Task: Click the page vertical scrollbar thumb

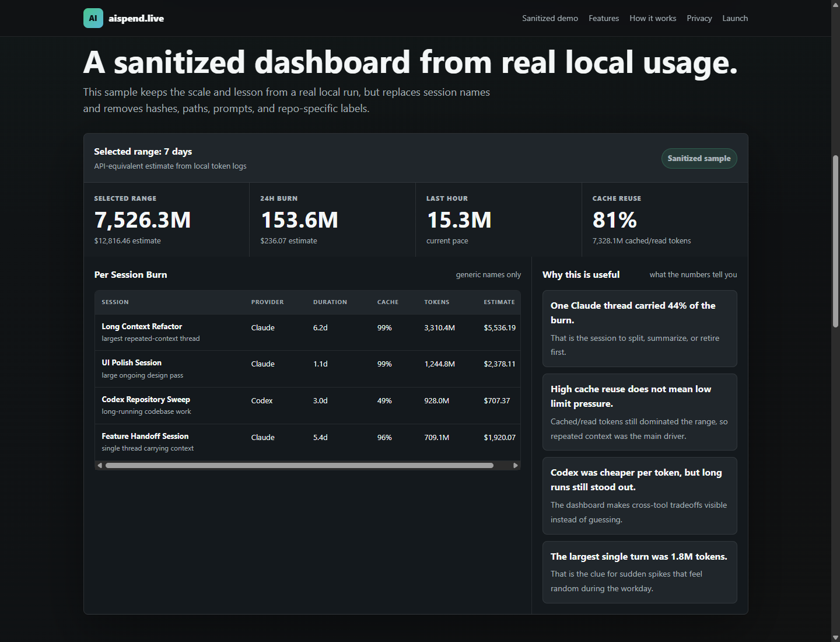Action: click(835, 241)
